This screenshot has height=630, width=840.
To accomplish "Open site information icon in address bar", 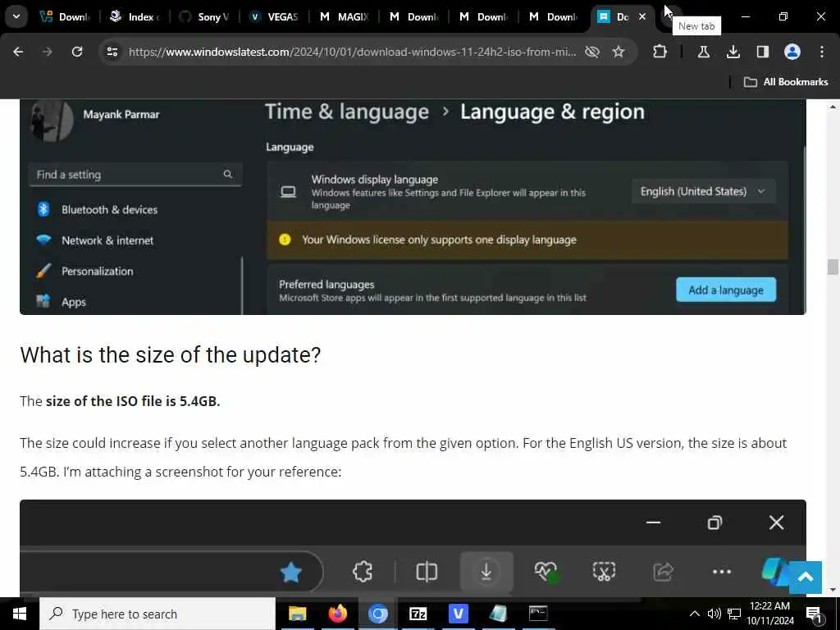I will pos(112,52).
